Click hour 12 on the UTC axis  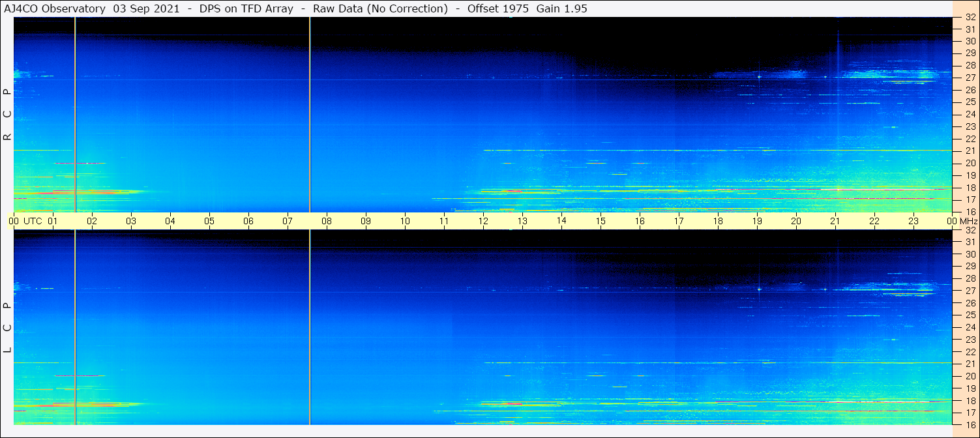pos(483,221)
